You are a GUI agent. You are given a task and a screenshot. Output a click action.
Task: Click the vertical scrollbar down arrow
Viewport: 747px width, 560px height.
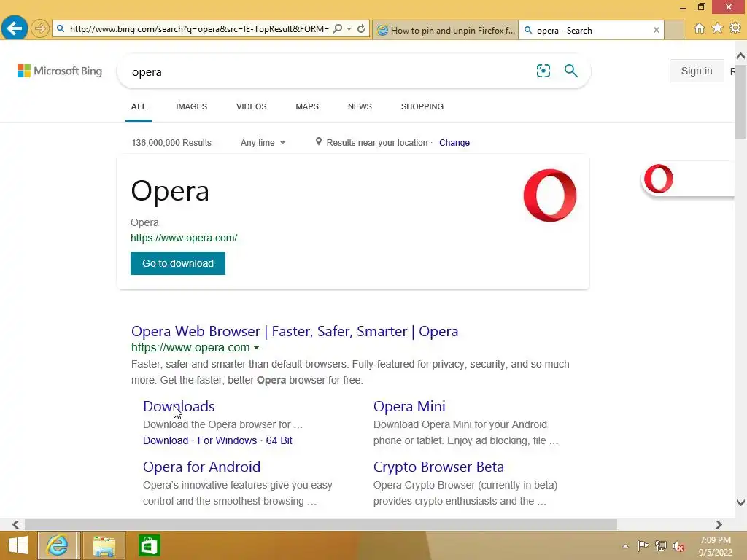click(x=740, y=502)
